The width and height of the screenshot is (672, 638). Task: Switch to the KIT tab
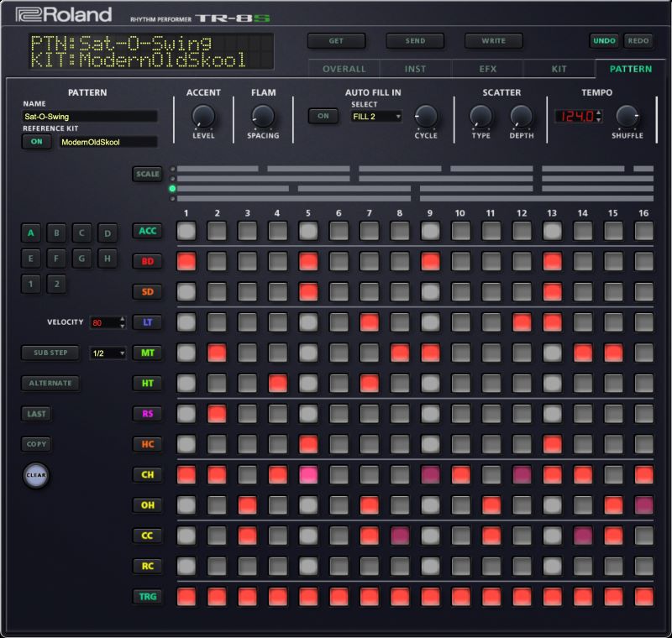coord(559,69)
